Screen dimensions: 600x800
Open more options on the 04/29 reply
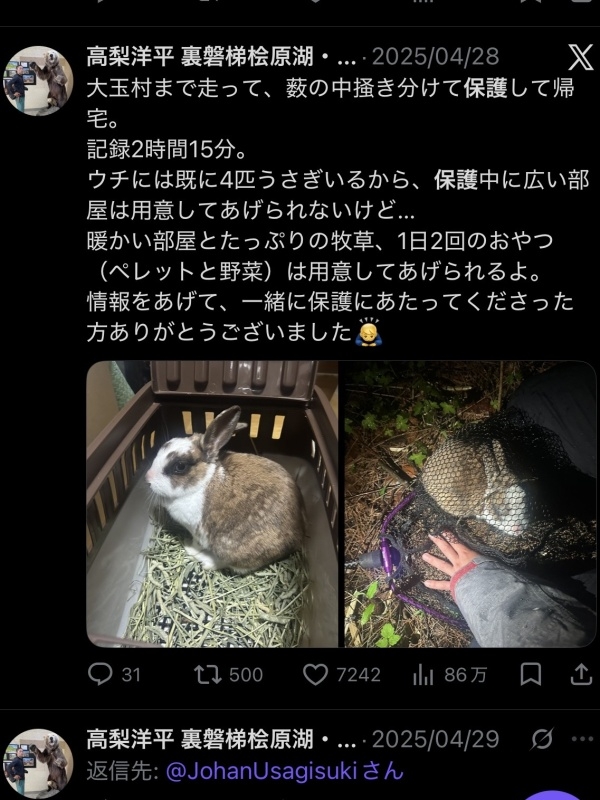pyautogui.click(x=582, y=739)
